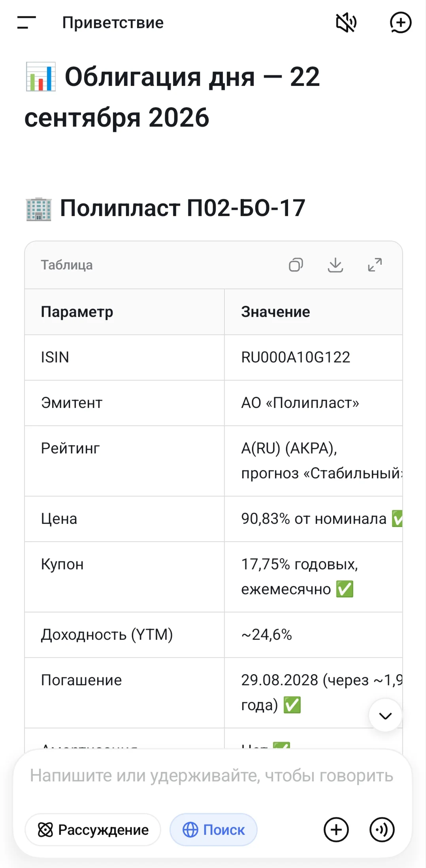This screenshot has width=426, height=868.
Task: Tap the bar chart emoji in title
Action: coord(40,77)
